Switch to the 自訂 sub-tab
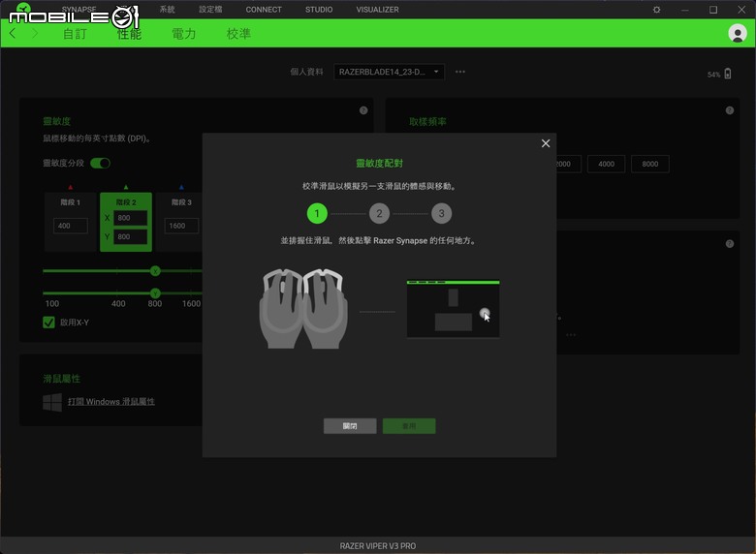 click(76, 34)
